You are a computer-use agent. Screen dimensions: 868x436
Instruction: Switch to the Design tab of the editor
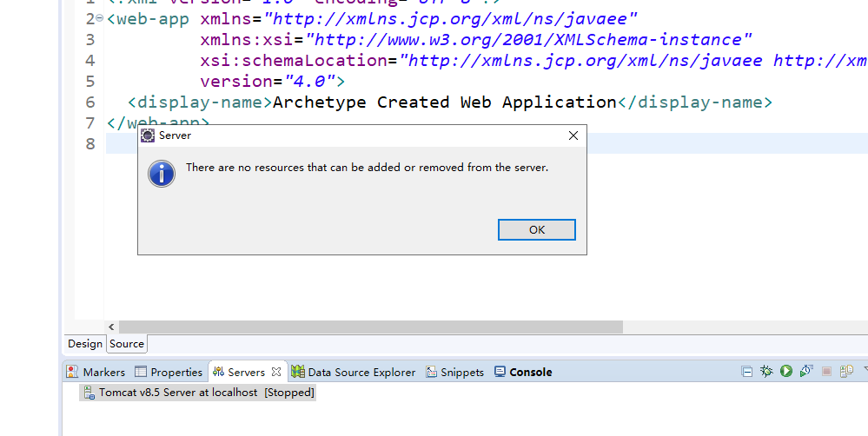pyautogui.click(x=84, y=344)
